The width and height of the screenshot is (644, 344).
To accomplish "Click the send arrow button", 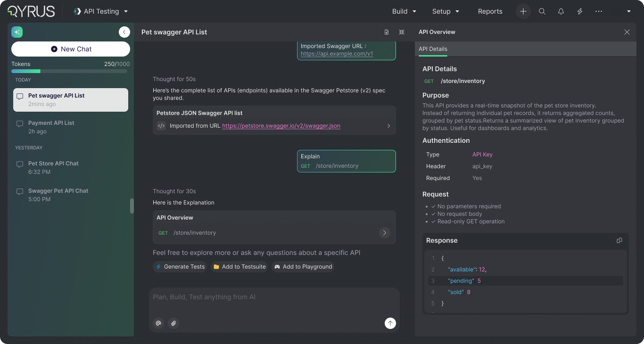I will 390,323.
